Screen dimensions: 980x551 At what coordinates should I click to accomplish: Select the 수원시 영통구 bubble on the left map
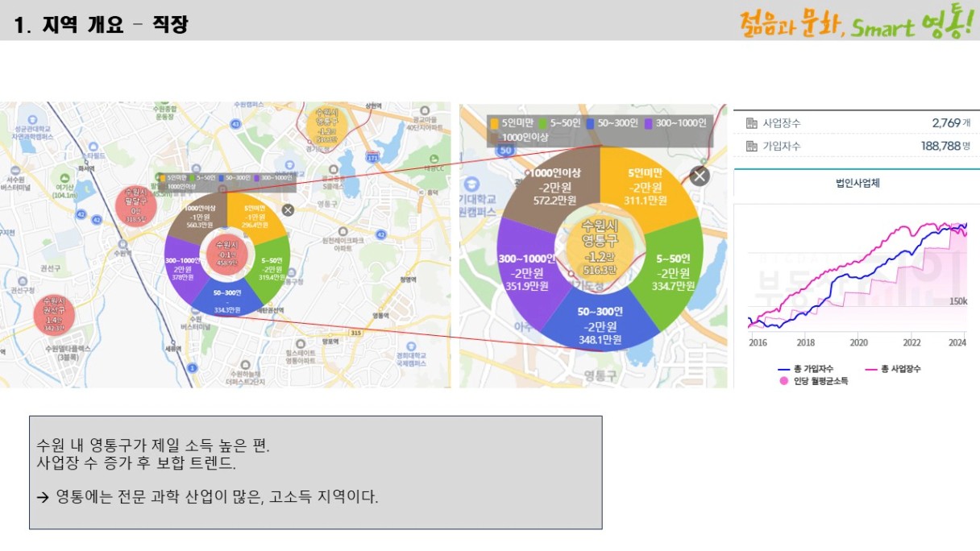point(326,126)
